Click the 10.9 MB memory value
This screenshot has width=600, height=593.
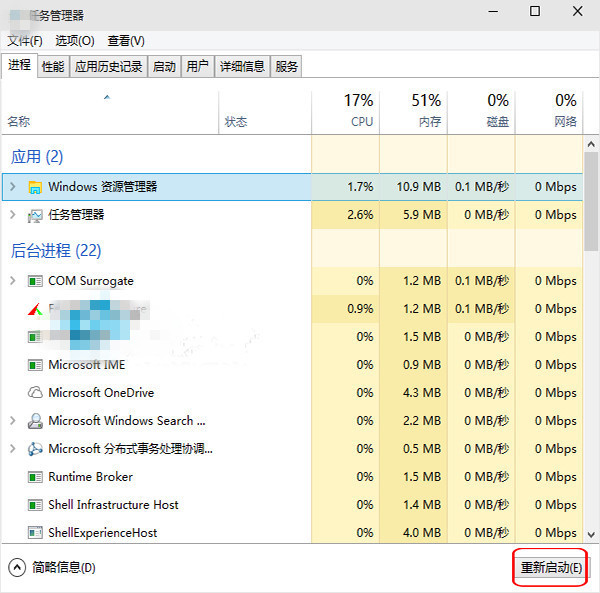coord(419,187)
